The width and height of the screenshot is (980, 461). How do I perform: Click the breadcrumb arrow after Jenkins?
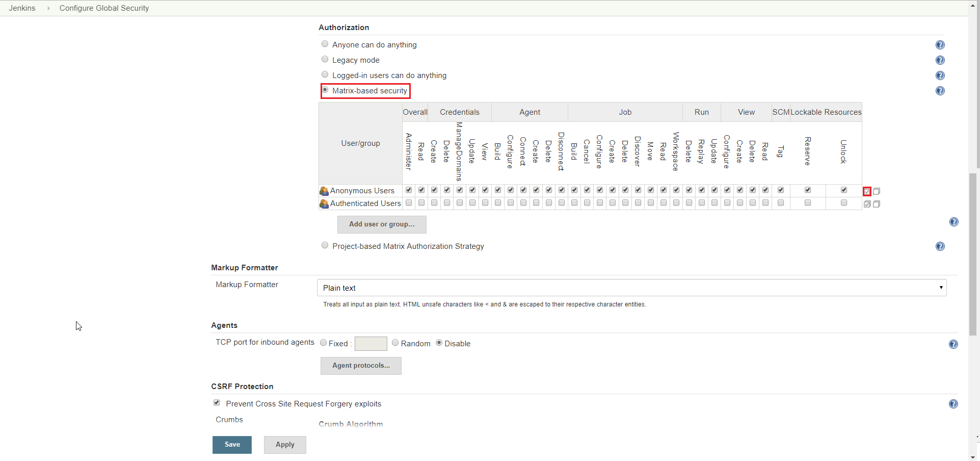[x=48, y=8]
